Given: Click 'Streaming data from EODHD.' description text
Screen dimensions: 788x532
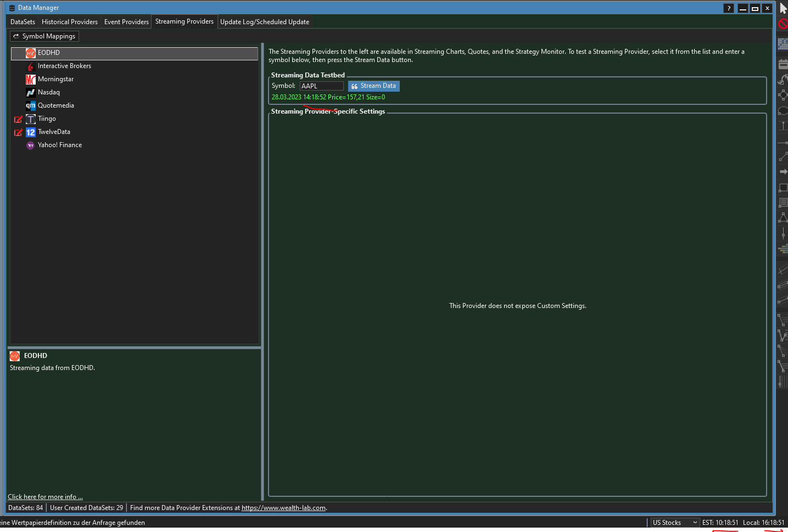Looking at the screenshot, I should coord(52,368).
